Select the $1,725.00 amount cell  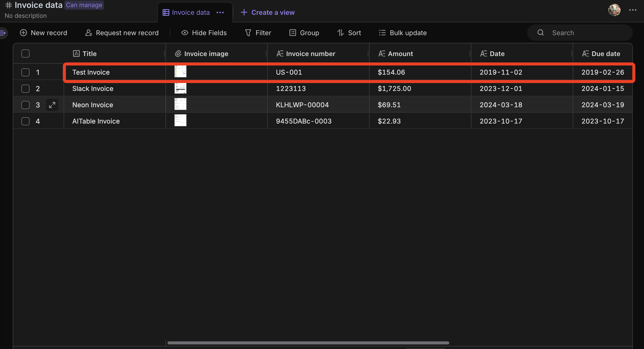[420, 89]
